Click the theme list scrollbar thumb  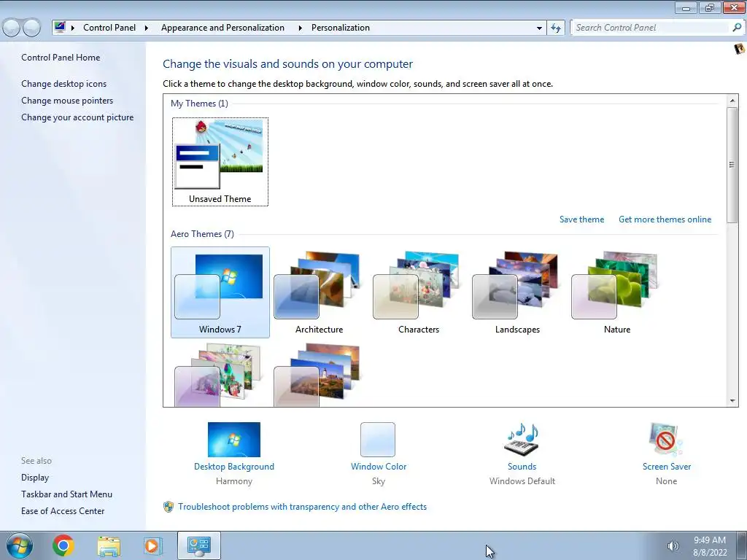pos(732,165)
